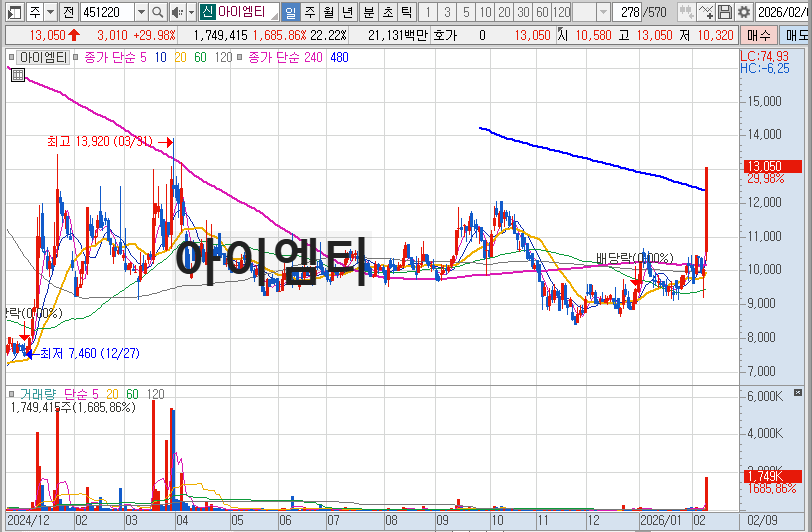Save the chart with the floppy disk icon
The width and height of the screenshot is (812, 532).
pyautogui.click(x=724, y=11)
